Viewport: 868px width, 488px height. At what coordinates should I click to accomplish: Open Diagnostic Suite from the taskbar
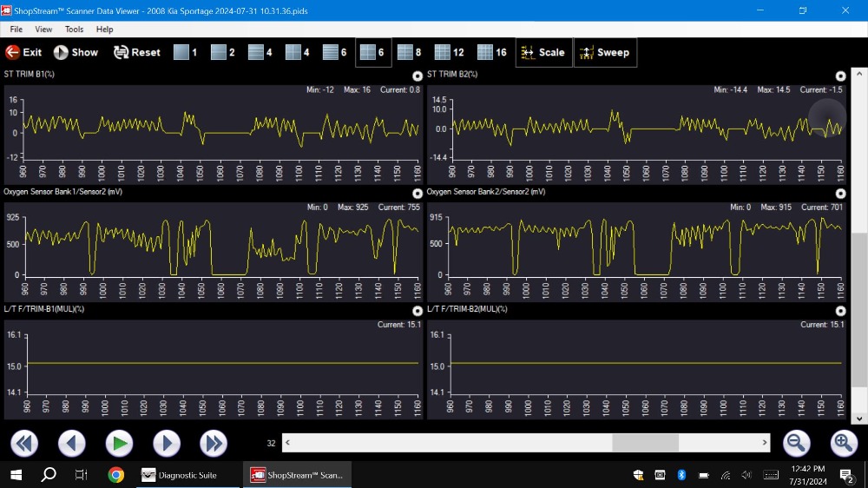coord(179,475)
